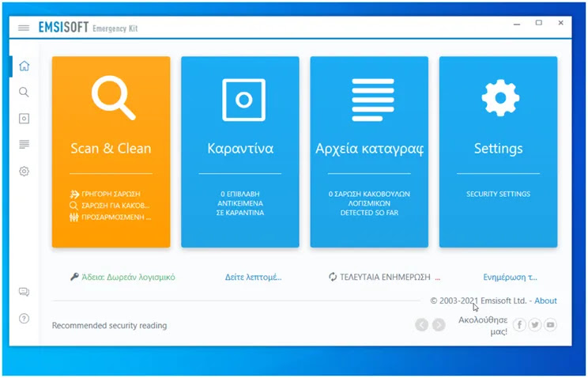The height and width of the screenshot is (378, 588).
Task: Open the feedback chat icon in sidebar
Action: pyautogui.click(x=24, y=292)
